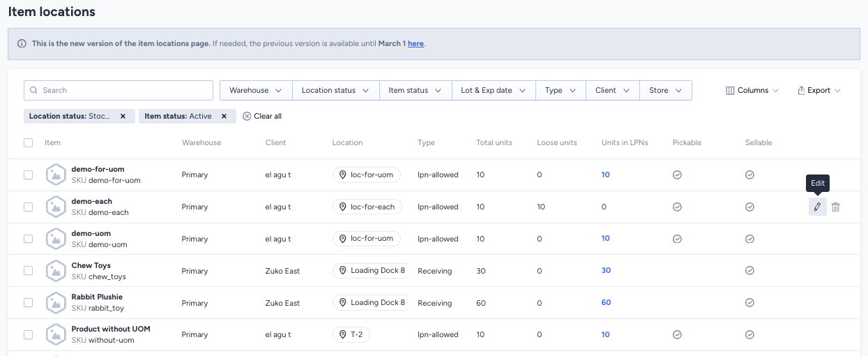Expand the Lot & Exp date filter
This screenshot has height=356, width=868.
coord(493,91)
